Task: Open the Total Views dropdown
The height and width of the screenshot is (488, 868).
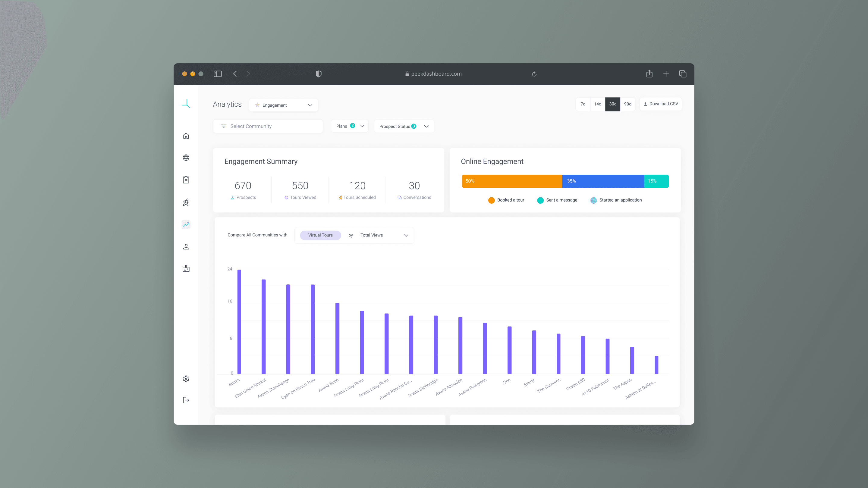Action: coord(384,235)
